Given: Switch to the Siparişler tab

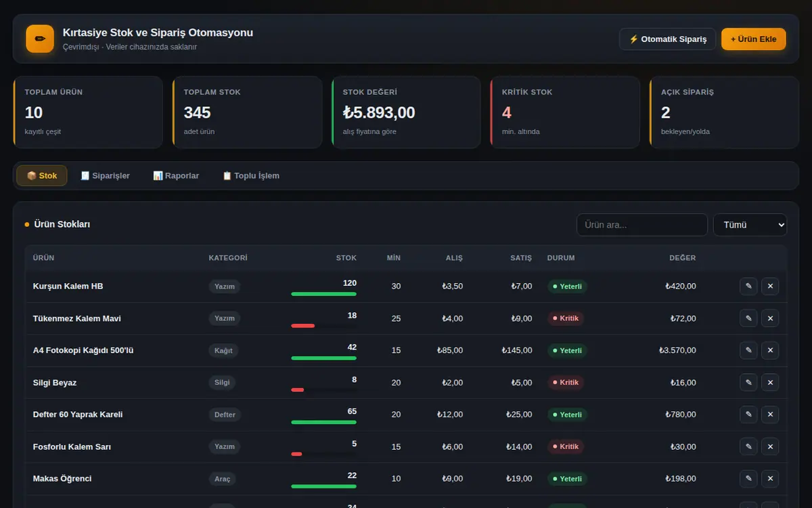Looking at the screenshot, I should pyautogui.click(x=105, y=175).
